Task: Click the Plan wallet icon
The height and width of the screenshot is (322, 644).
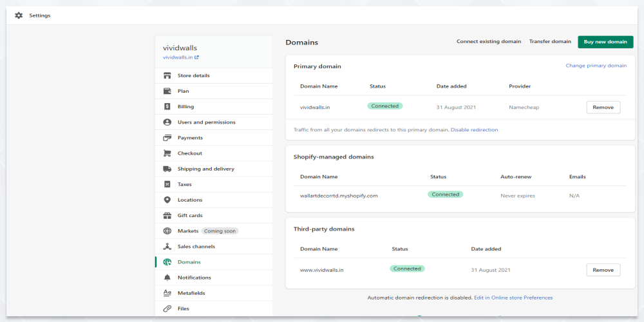Action: click(x=167, y=91)
